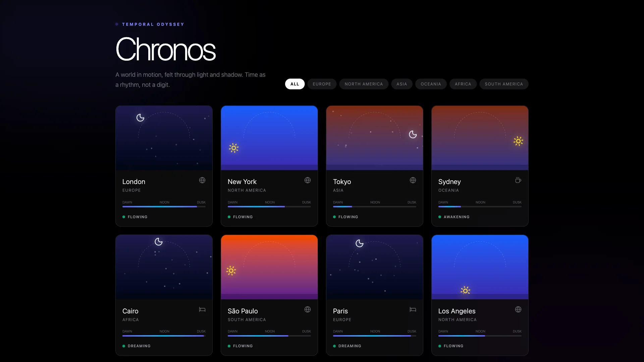Click the Los Angeles day progress bar
The height and width of the screenshot is (362, 644).
(480, 336)
